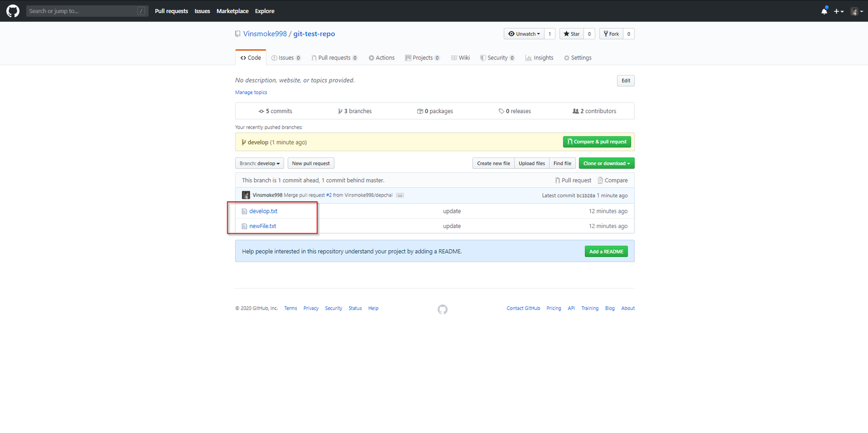Edit the repository description
Screen dimensions: 868x433
625,80
